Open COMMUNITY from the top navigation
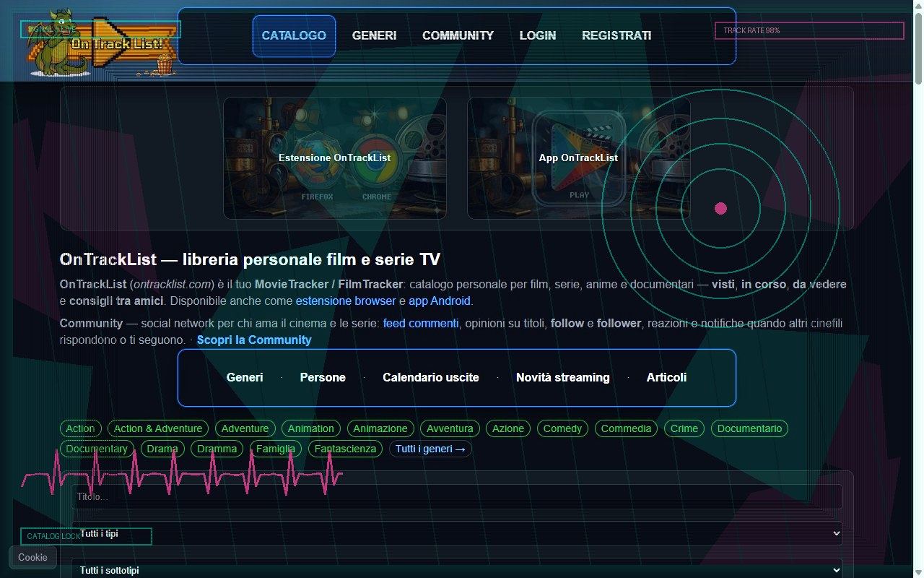 point(458,35)
